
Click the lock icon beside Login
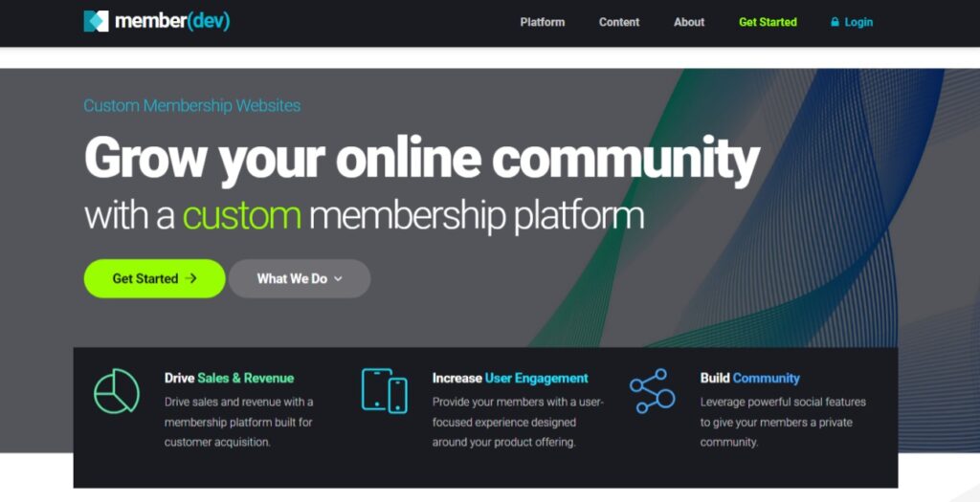point(835,22)
